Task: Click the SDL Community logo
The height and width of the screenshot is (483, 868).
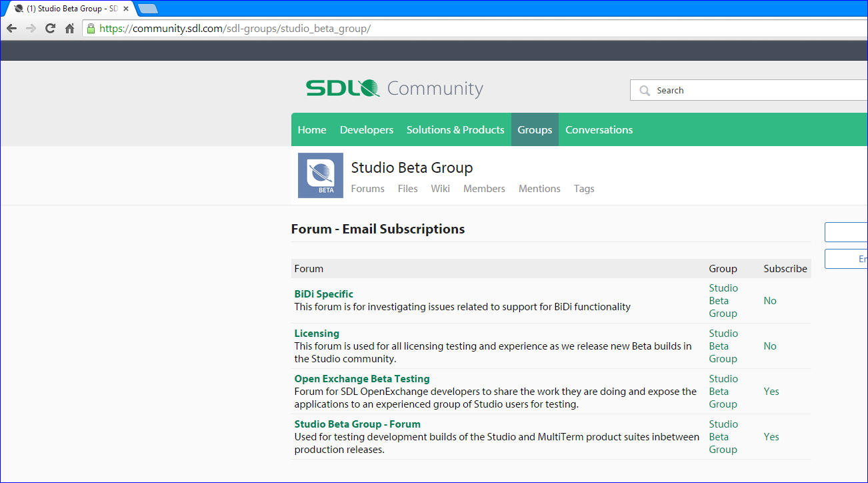Action: 394,89
